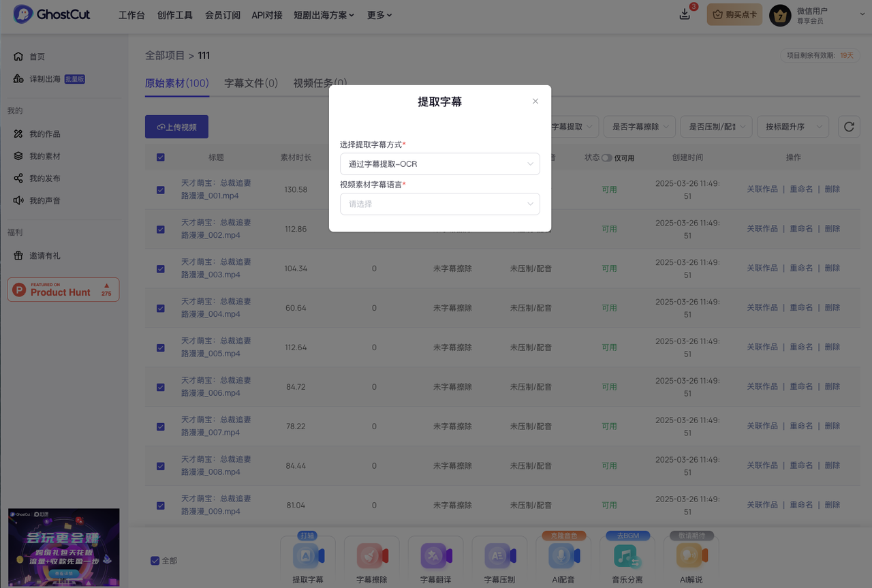
Task: Open the 通过字幕提取-OCR method dropdown
Action: tap(439, 164)
